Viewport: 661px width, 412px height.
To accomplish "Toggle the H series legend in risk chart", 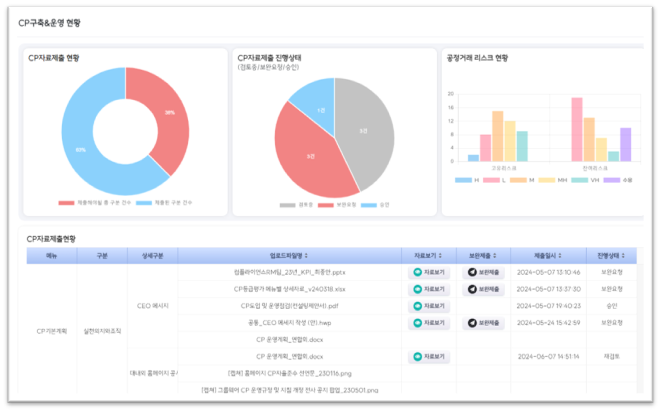I will click(x=467, y=180).
